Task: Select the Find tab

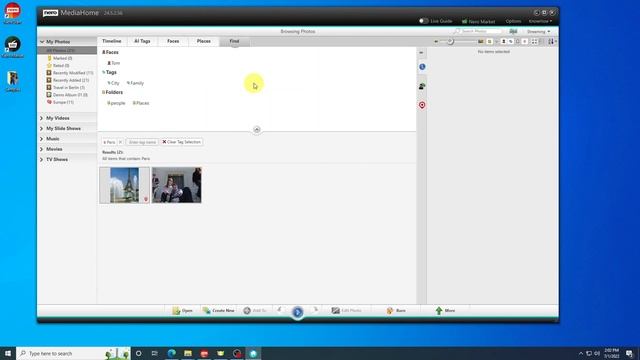Action: coord(234,41)
